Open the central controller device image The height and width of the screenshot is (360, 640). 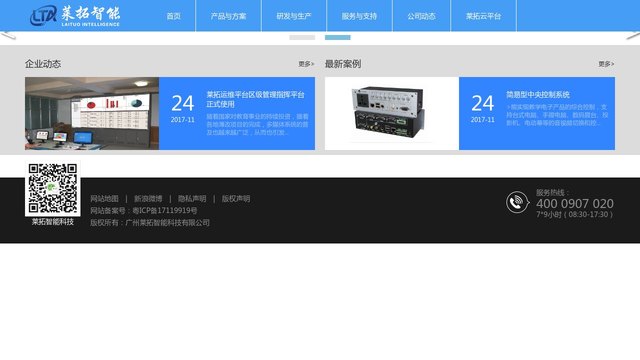tap(392, 113)
